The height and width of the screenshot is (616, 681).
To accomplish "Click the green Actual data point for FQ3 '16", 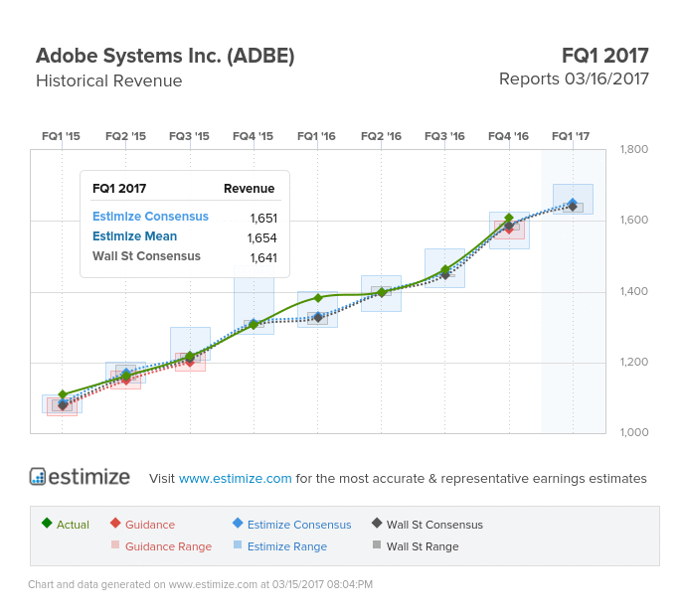I will (x=445, y=269).
